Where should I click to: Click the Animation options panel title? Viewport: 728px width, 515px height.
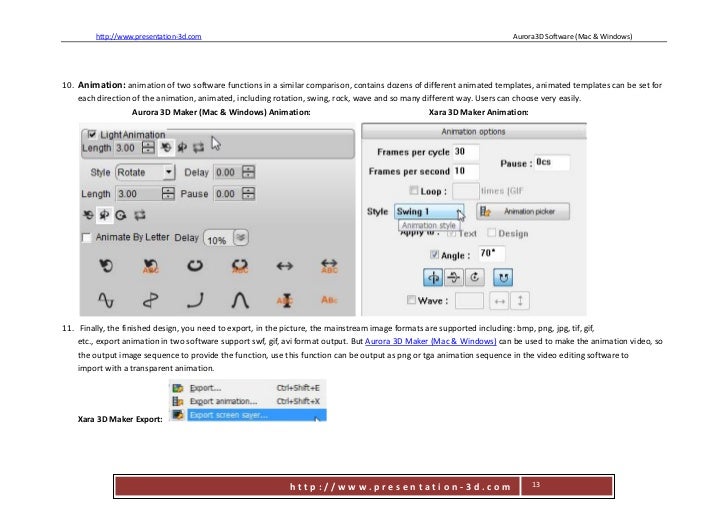click(473, 132)
